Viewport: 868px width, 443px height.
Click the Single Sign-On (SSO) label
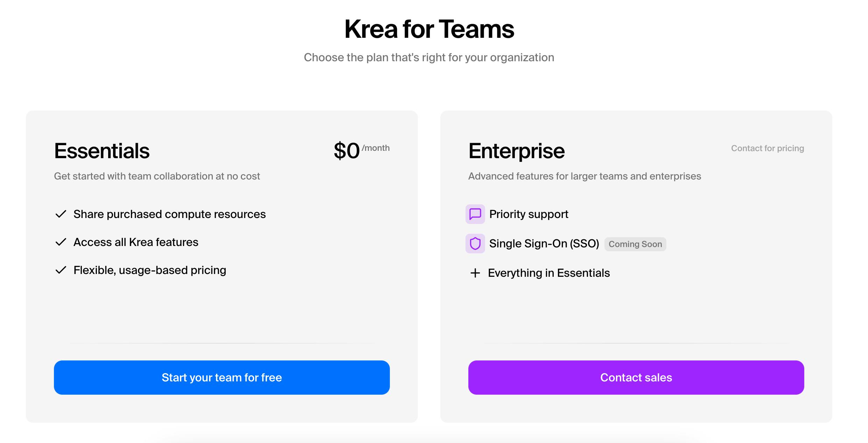tap(544, 244)
